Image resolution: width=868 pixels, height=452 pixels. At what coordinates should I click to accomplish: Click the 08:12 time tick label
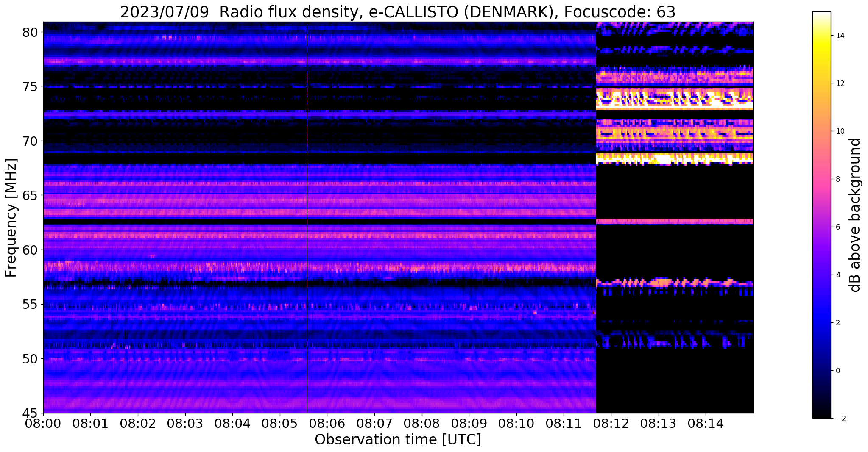tap(611, 424)
